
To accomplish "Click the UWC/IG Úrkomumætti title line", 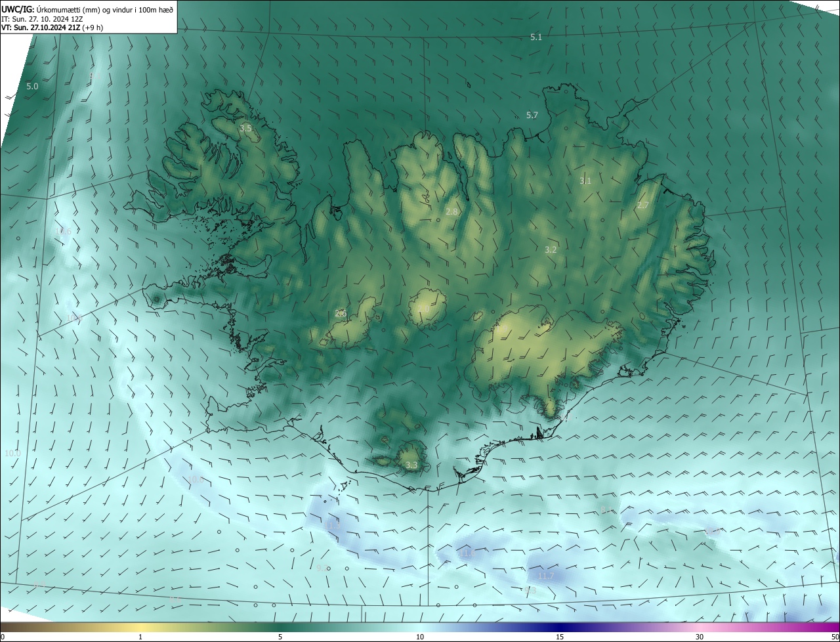I will (x=87, y=9).
